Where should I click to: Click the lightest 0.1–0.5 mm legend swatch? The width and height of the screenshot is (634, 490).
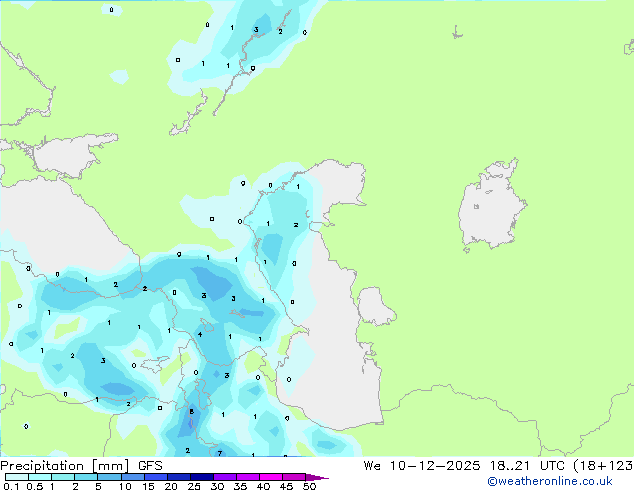pyautogui.click(x=17, y=477)
